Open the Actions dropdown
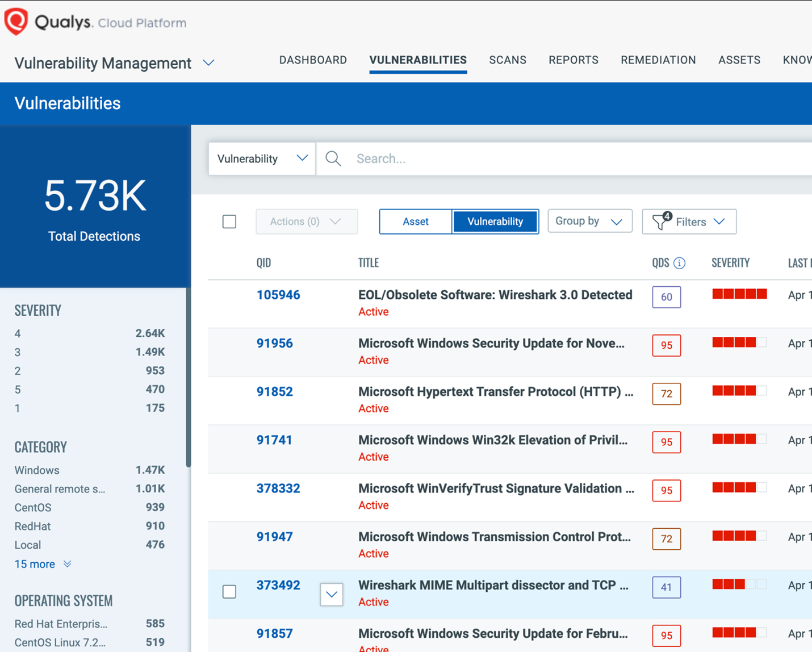 pyautogui.click(x=306, y=221)
